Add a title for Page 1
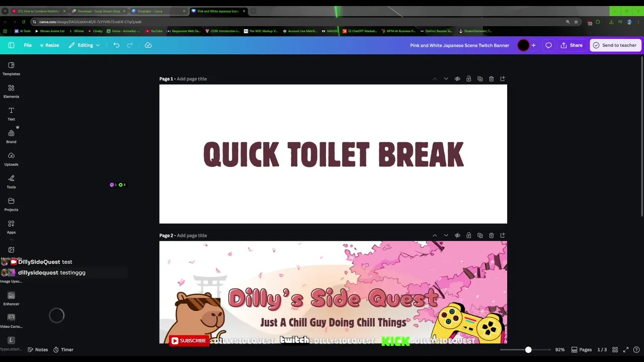Image resolution: width=644 pixels, height=362 pixels. click(x=192, y=79)
